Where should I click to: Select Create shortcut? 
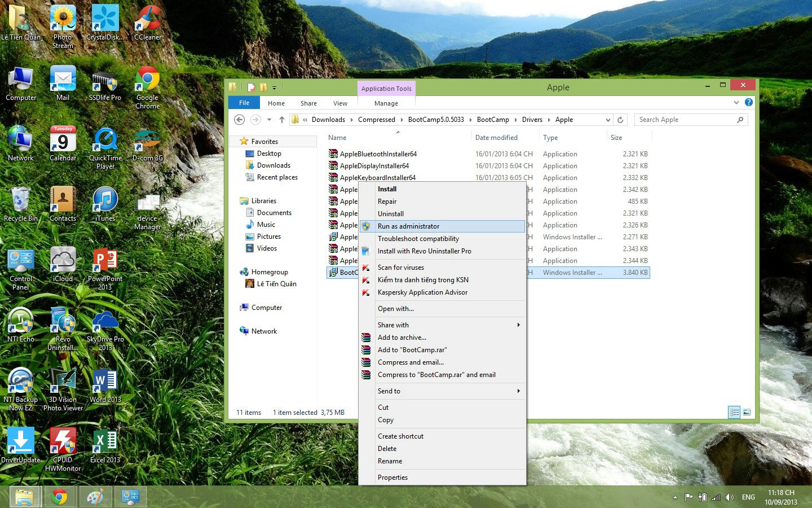point(442,436)
